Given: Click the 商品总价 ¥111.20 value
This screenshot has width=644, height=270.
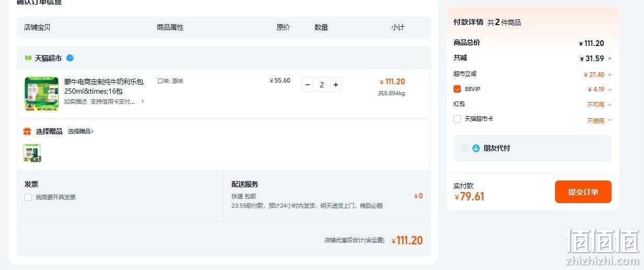Looking at the screenshot, I should coord(592,43).
